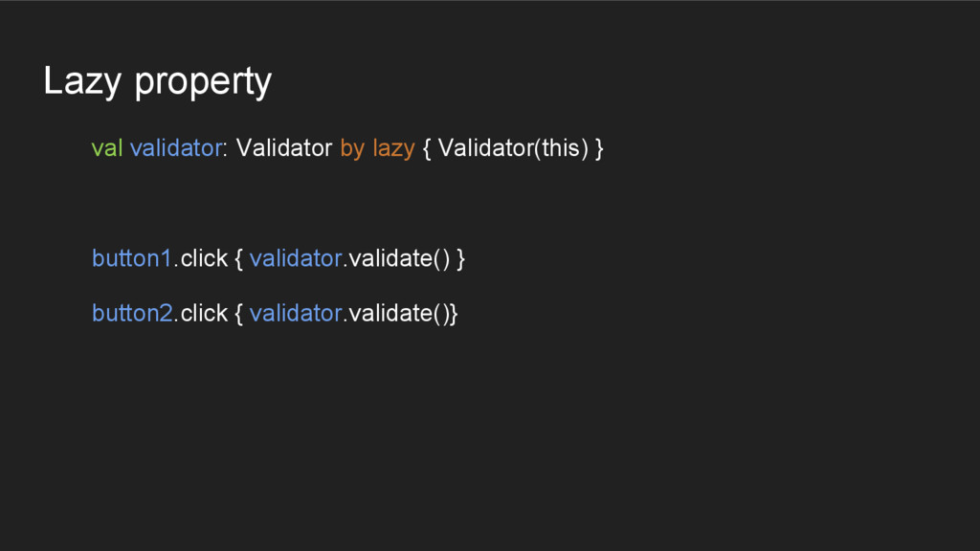Click the closing brace on the button2 line

click(454, 315)
